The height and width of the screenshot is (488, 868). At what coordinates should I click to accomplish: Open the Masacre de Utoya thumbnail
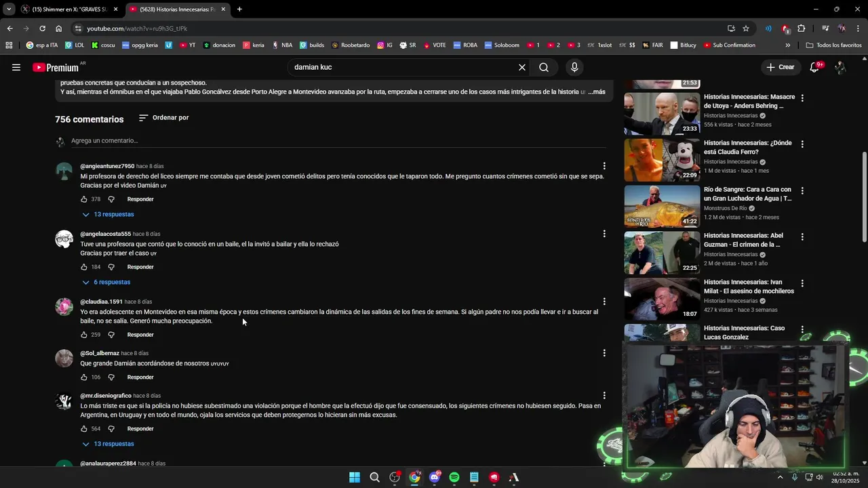[x=662, y=114]
